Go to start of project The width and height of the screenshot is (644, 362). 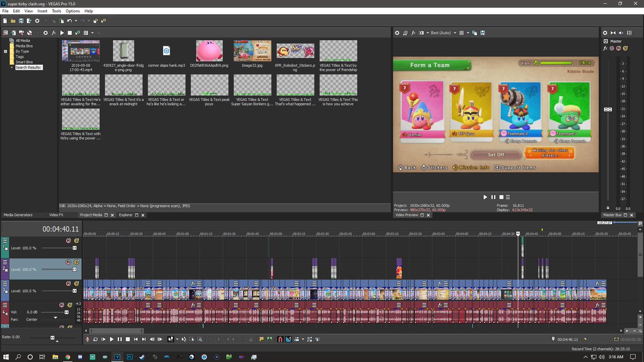[136, 339]
